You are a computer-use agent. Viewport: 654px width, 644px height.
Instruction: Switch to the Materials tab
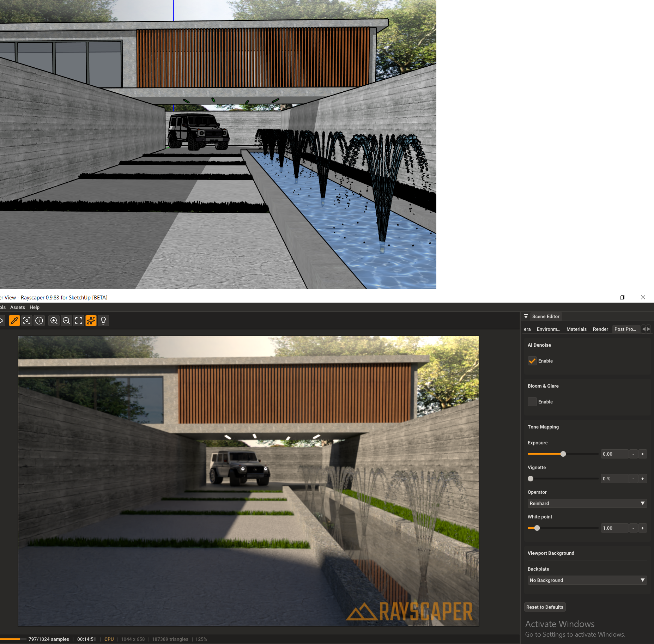coord(576,329)
